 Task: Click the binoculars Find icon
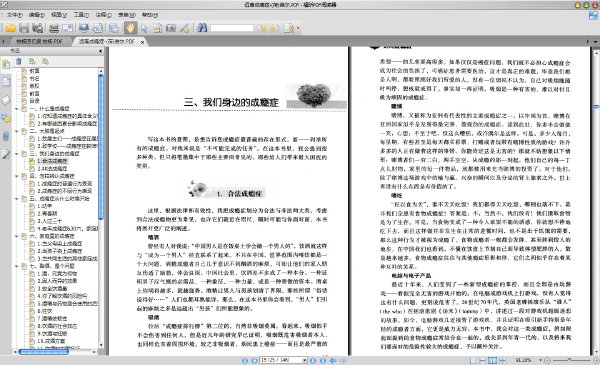202,28
